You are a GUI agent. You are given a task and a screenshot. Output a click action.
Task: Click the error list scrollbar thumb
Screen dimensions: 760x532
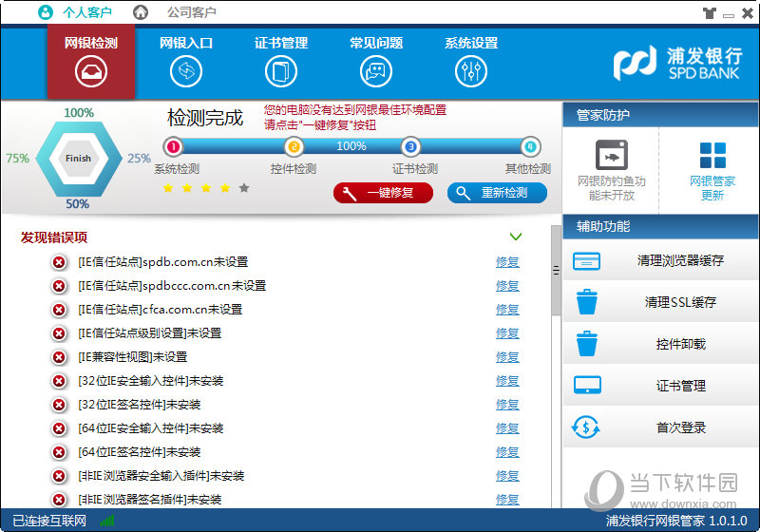pos(556,271)
